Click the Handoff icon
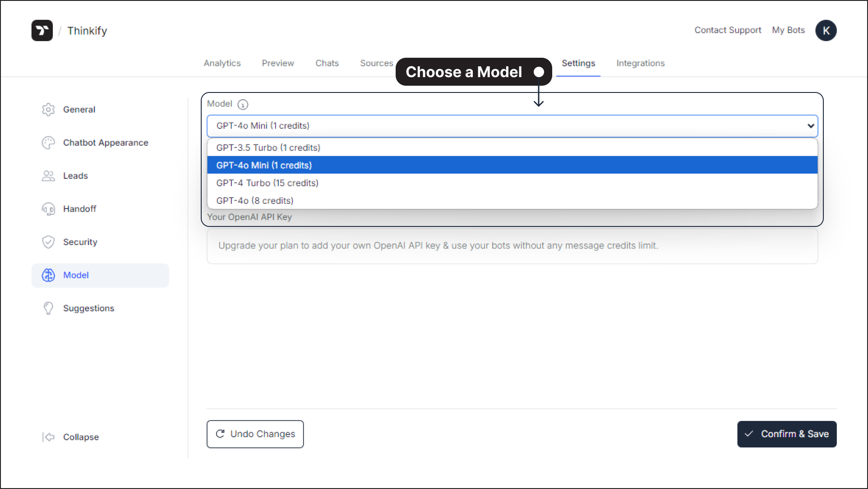The height and width of the screenshot is (489, 868). coord(48,209)
